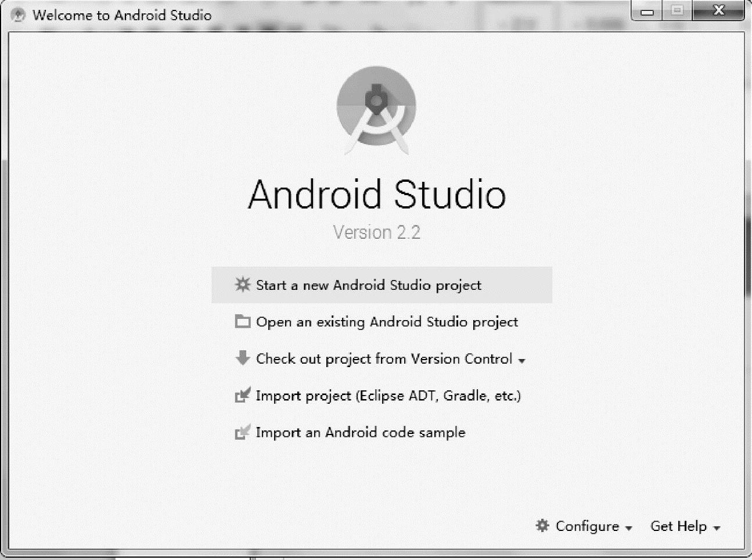The image size is (752, 560).
Task: Click the Android Studio logo
Action: click(376, 110)
